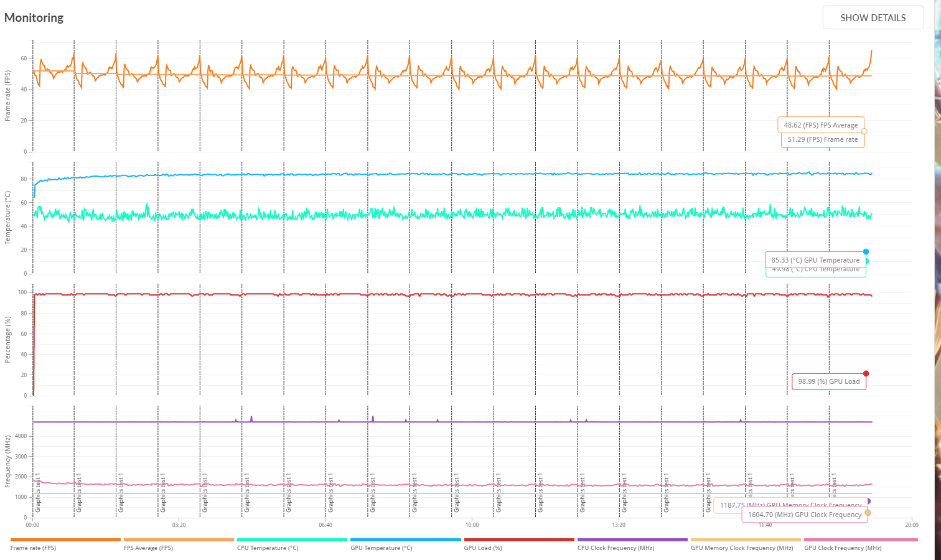Select the 98.99 GPU Load tooltip
The image size is (941, 560).
coord(828,381)
